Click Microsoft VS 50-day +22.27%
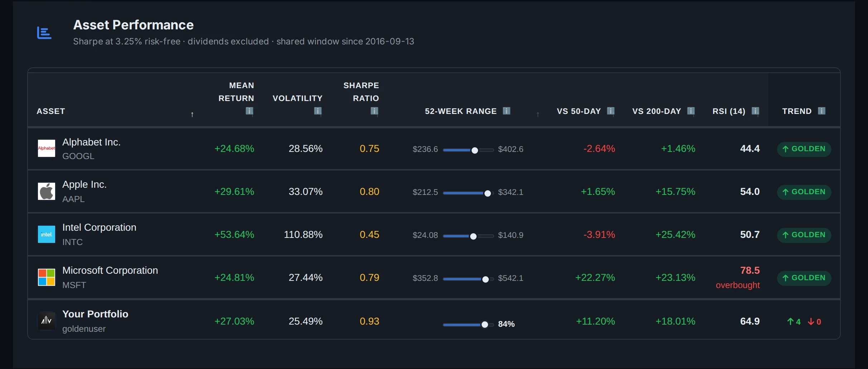868x369 pixels. pos(595,278)
